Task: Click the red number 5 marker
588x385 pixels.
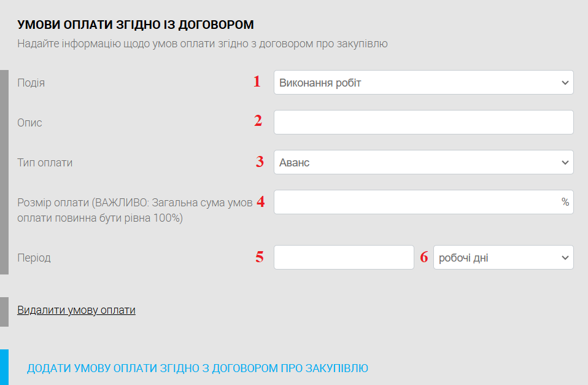Action: (x=260, y=257)
